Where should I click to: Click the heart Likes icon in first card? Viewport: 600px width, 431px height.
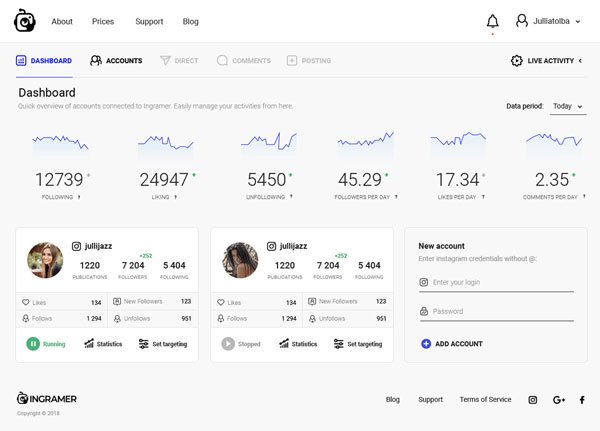(x=26, y=302)
